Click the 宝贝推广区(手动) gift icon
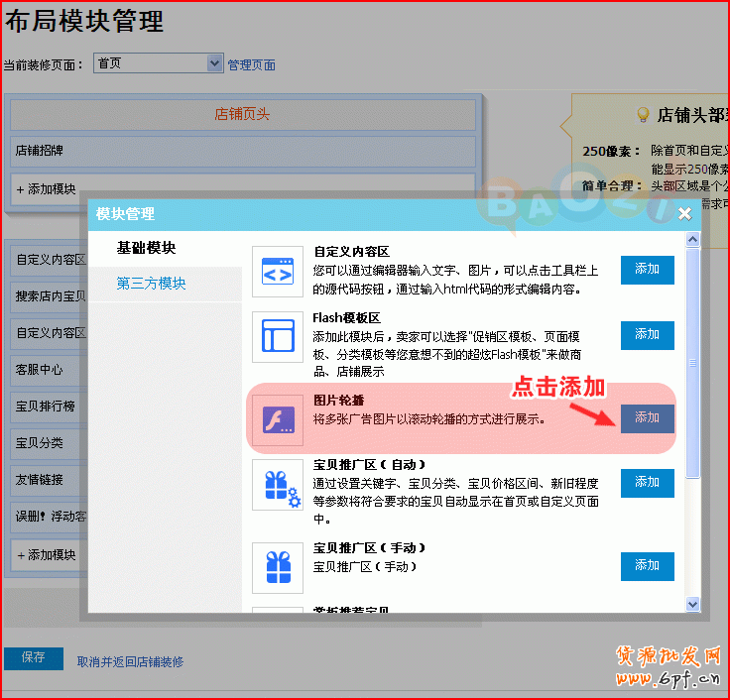 pyautogui.click(x=277, y=567)
